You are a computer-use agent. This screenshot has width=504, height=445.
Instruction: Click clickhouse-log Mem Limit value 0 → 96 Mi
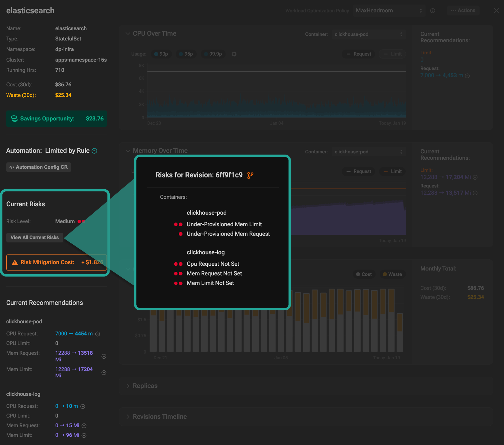pos(67,435)
